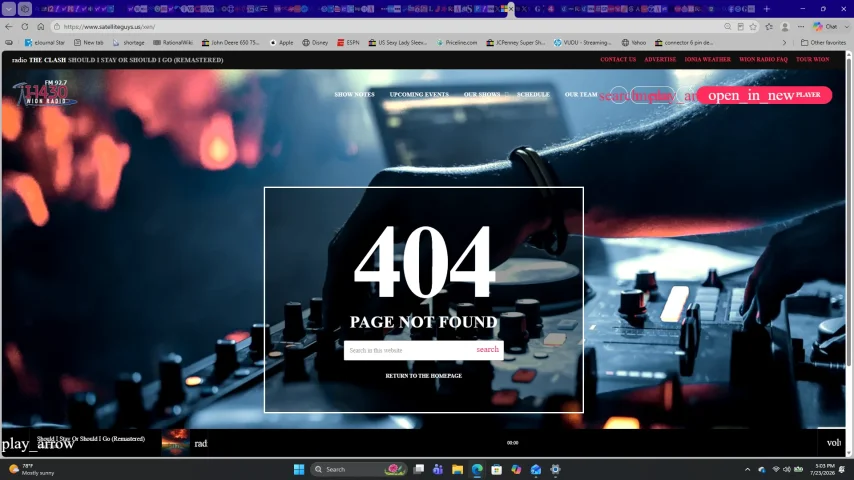This screenshot has width=854, height=480.
Task: Click the page vertical scrollbar
Action: pos(849,210)
